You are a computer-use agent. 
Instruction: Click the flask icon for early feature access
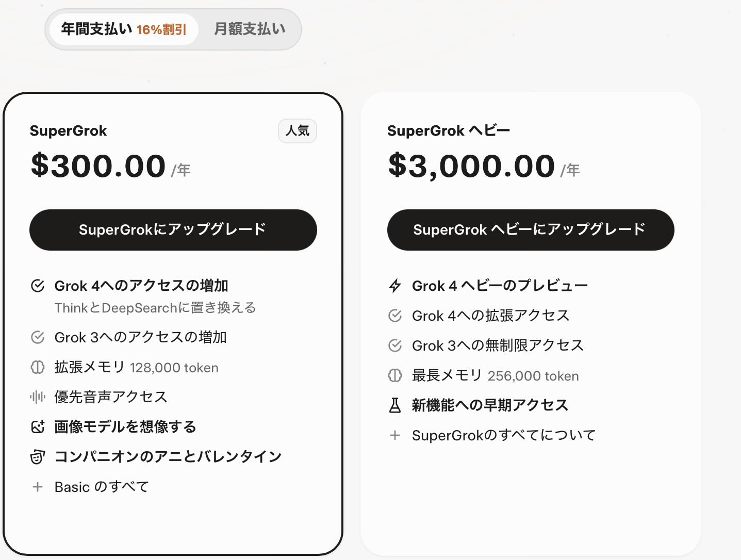[x=395, y=405]
